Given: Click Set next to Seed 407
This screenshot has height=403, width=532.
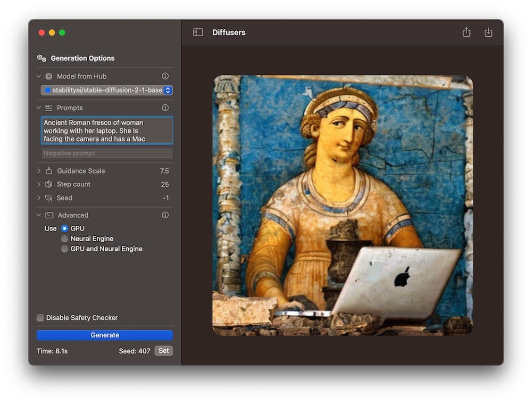Looking at the screenshot, I should click(x=163, y=351).
